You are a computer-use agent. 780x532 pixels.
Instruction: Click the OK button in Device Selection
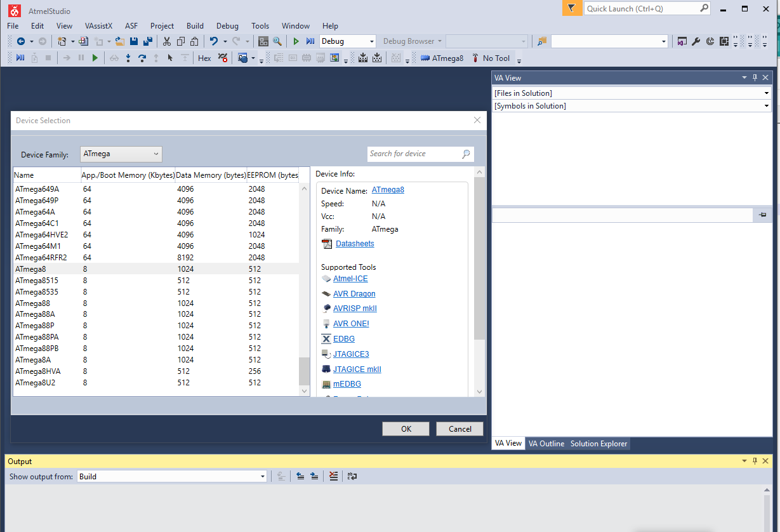click(406, 429)
